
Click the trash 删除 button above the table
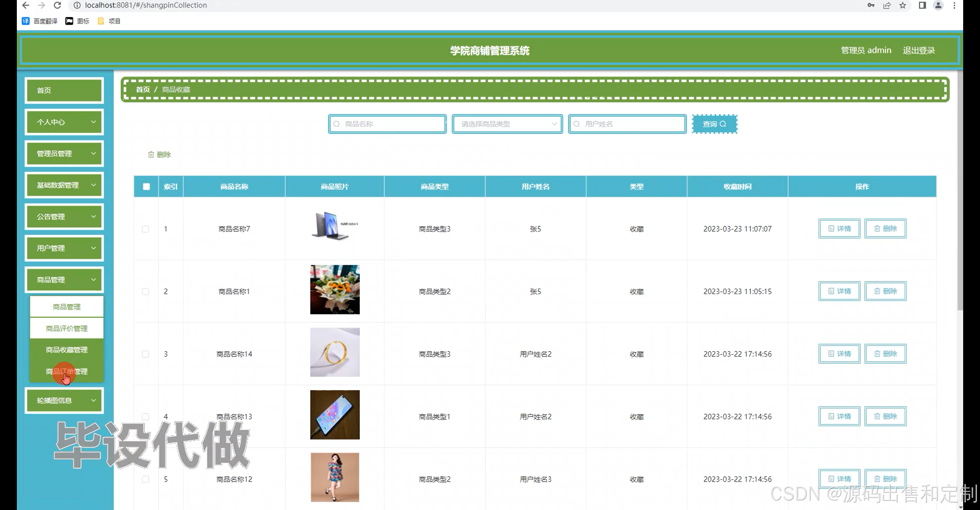(x=159, y=154)
